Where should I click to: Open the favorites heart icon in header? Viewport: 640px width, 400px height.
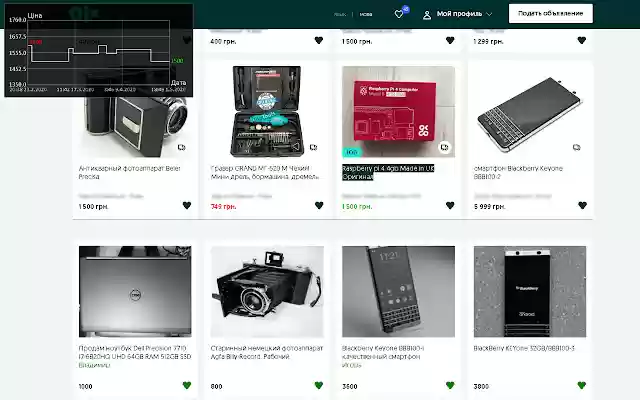click(x=399, y=14)
